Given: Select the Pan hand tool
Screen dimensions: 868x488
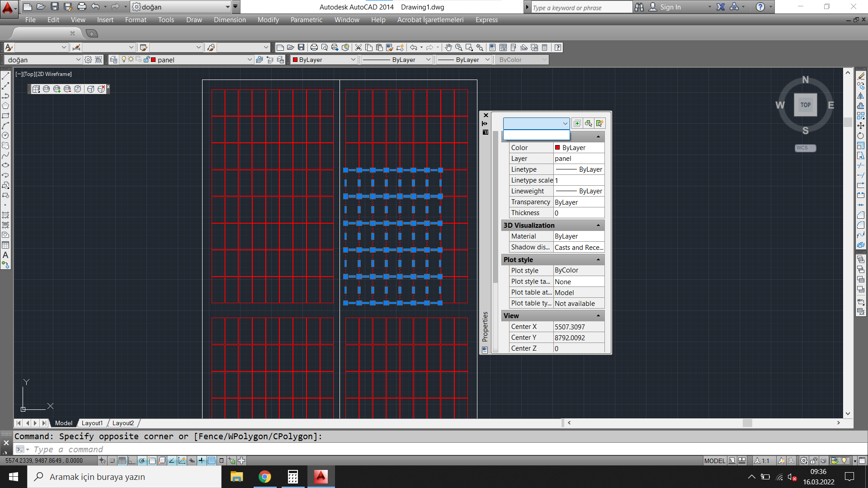Looking at the screenshot, I should click(448, 47).
